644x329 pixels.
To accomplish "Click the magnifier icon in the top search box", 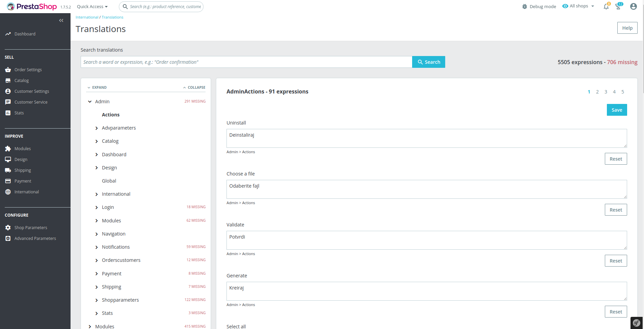I will click(125, 6).
